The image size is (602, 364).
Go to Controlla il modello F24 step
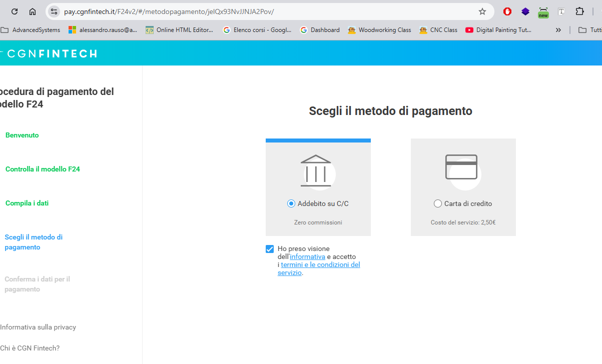(43, 169)
